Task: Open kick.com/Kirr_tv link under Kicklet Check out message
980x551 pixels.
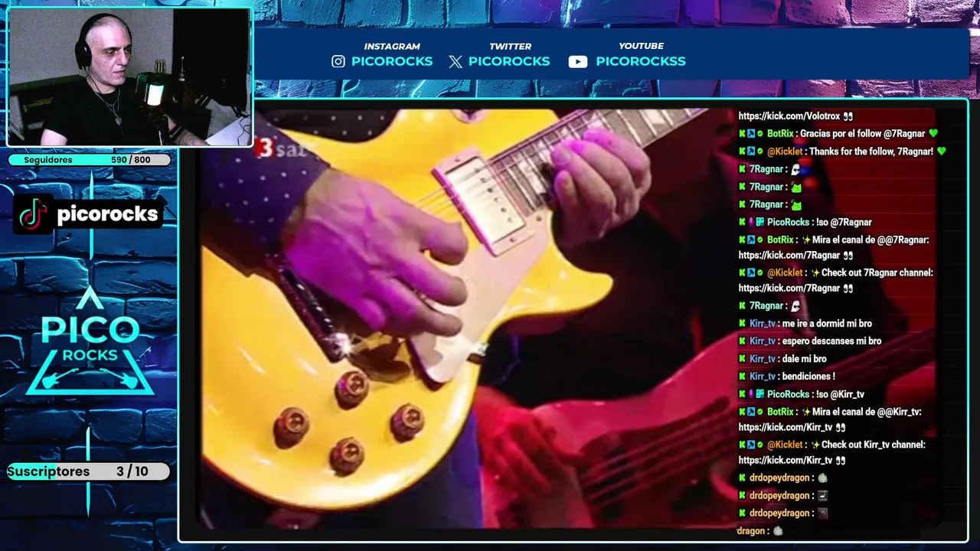Action: pyautogui.click(x=786, y=461)
